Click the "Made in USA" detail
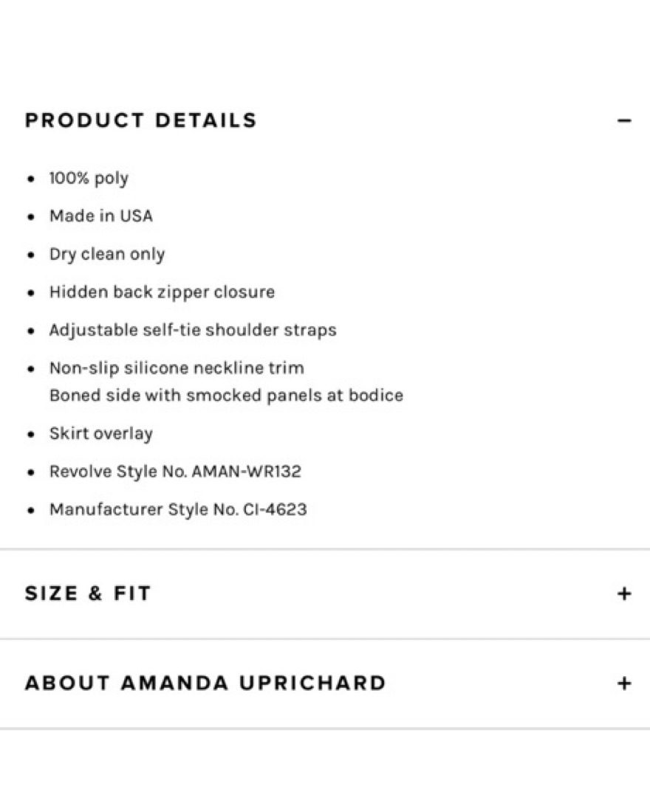The image size is (650, 812). click(x=101, y=216)
